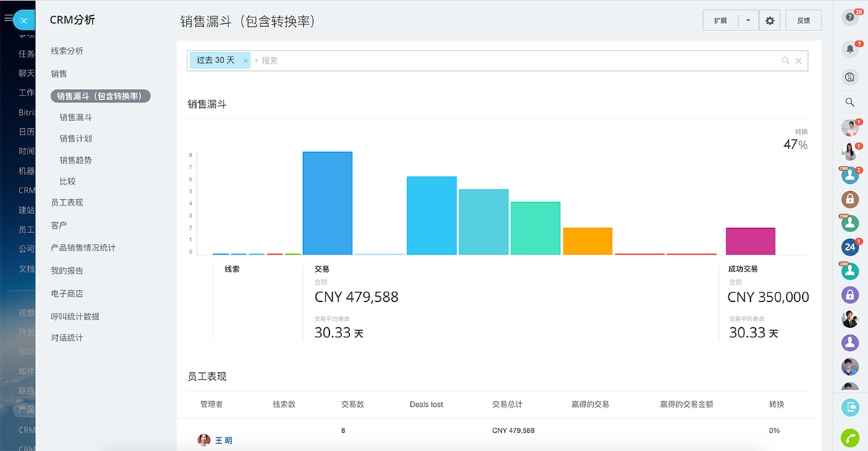Select 销售漏斗（包含转换率） menu item

coord(101,96)
